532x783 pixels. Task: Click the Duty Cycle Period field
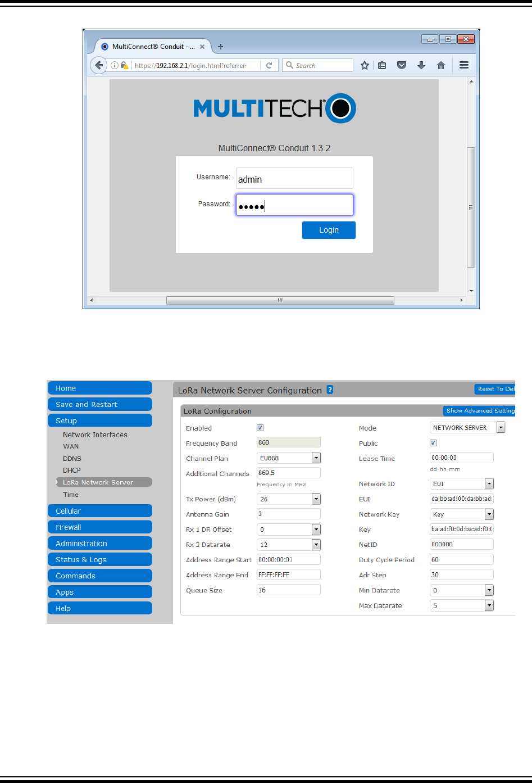tap(462, 560)
